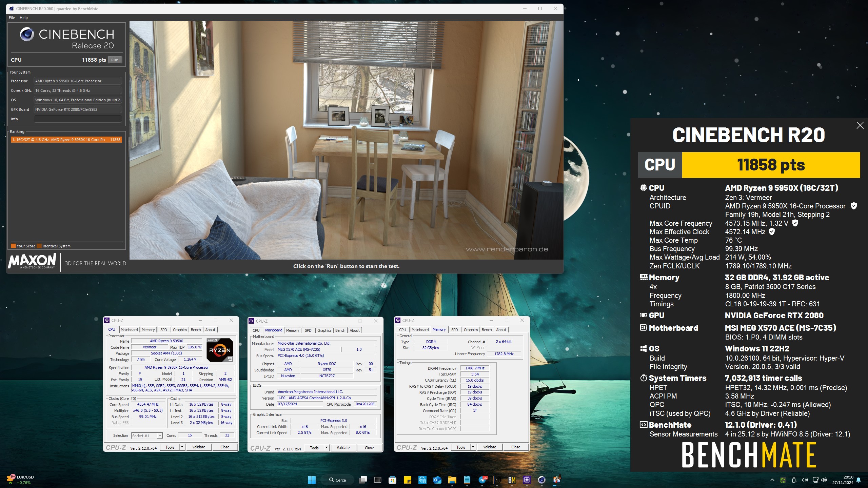Switch to Graphics tab in the rightmost CPU-Z window

click(471, 330)
